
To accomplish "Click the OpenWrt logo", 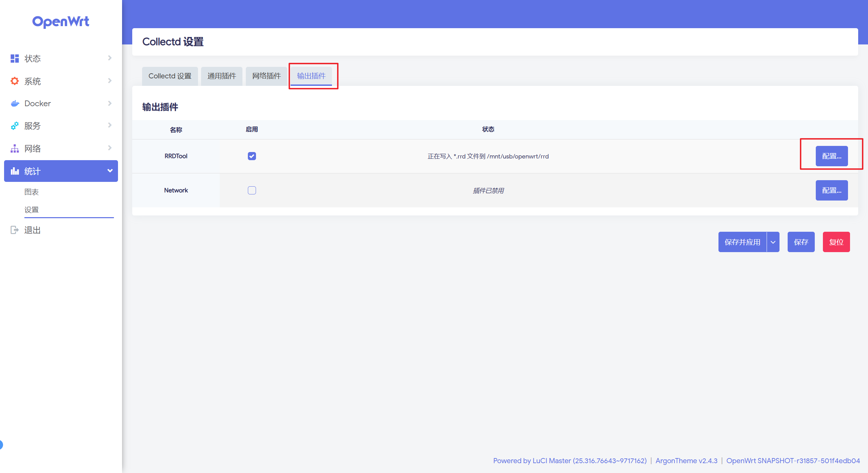I will 61,22.
